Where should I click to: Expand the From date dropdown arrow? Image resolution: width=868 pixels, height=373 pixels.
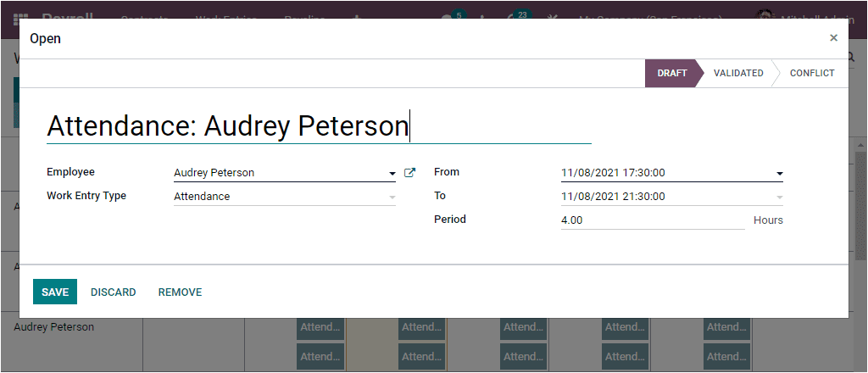780,174
